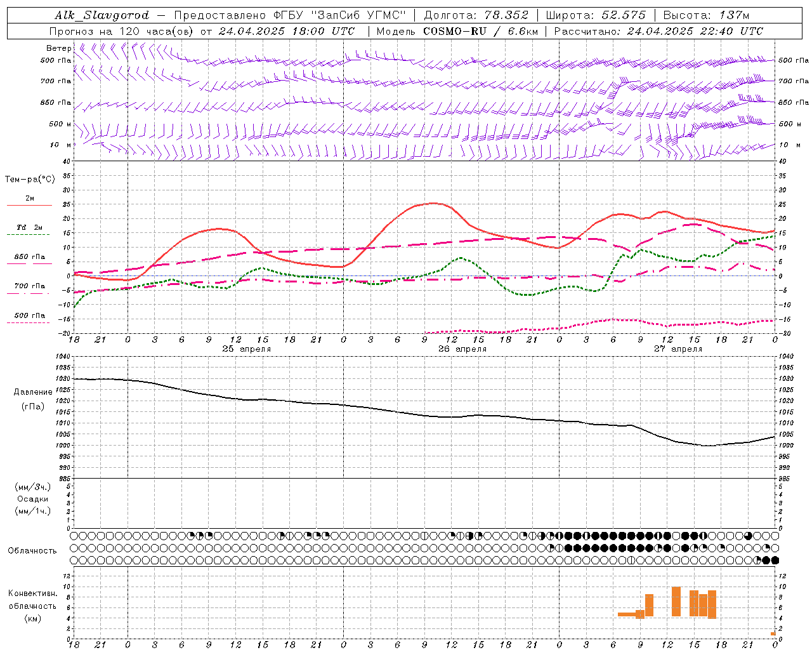Click the red solid line sample under 2м

[x=29, y=205]
